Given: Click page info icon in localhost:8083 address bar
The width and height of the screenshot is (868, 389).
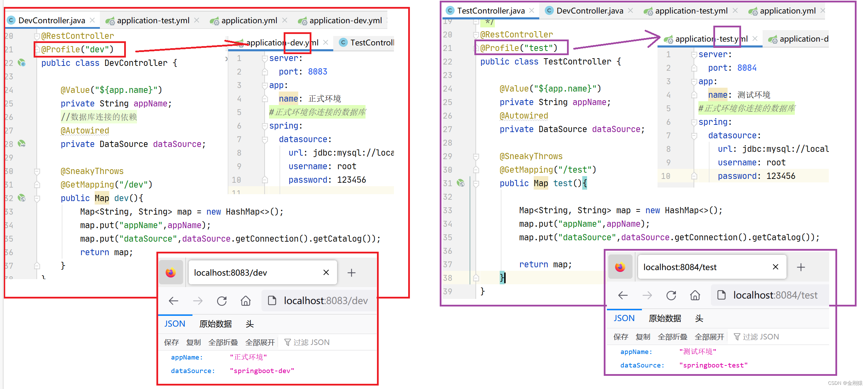Looking at the screenshot, I should (272, 301).
